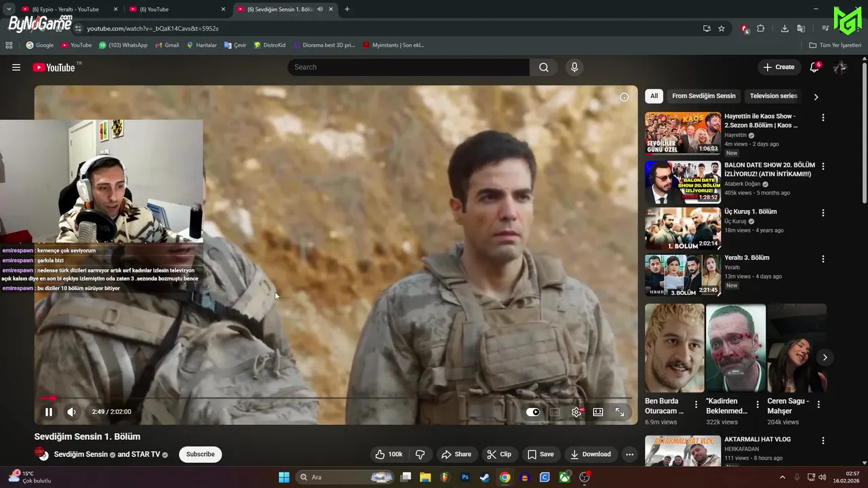868x488 pixels.
Task: Select the Television series chip
Action: coord(773,96)
